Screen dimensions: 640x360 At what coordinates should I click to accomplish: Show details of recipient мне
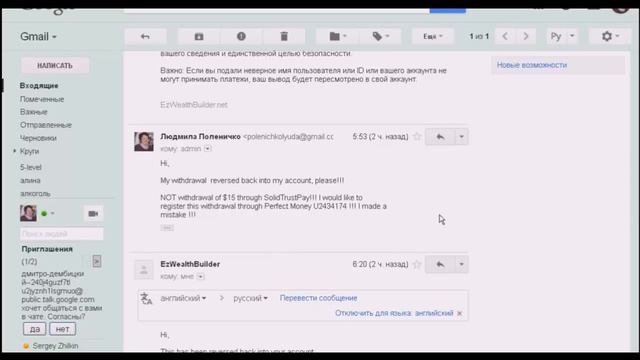pyautogui.click(x=200, y=277)
